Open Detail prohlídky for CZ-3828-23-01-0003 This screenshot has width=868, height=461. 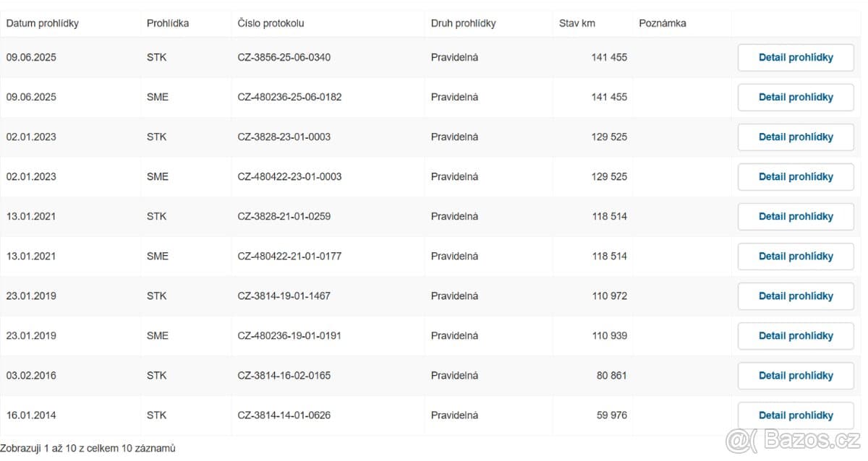pos(796,137)
